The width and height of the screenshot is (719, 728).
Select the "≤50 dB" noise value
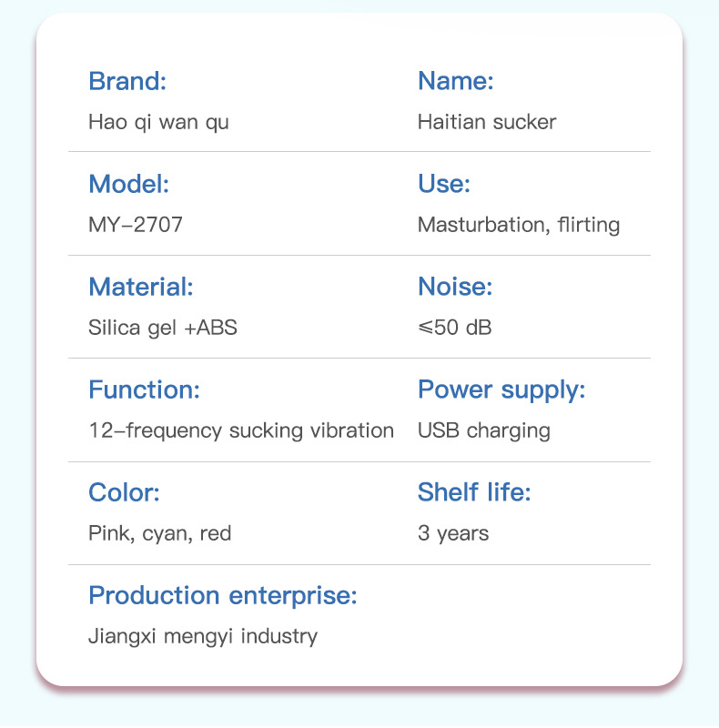coord(454,328)
